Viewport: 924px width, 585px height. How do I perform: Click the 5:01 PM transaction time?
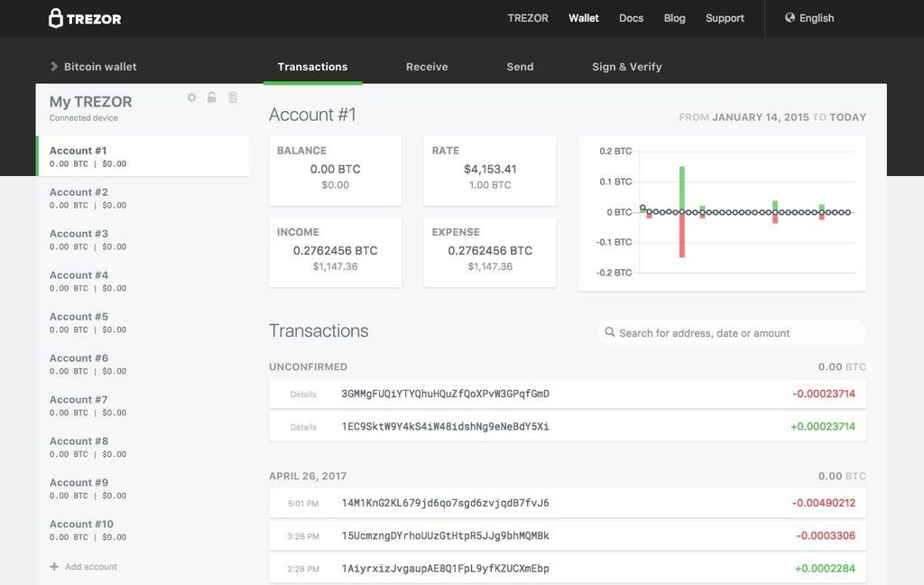(303, 504)
